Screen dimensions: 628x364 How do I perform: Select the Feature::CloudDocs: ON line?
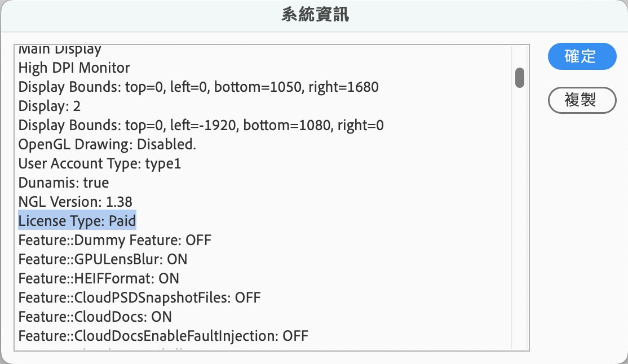(x=95, y=317)
